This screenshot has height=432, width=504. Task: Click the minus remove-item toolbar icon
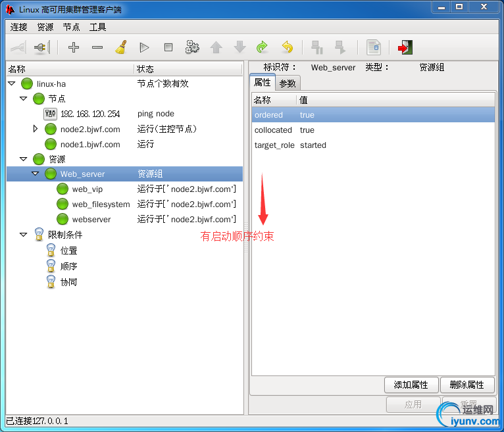pos(97,47)
